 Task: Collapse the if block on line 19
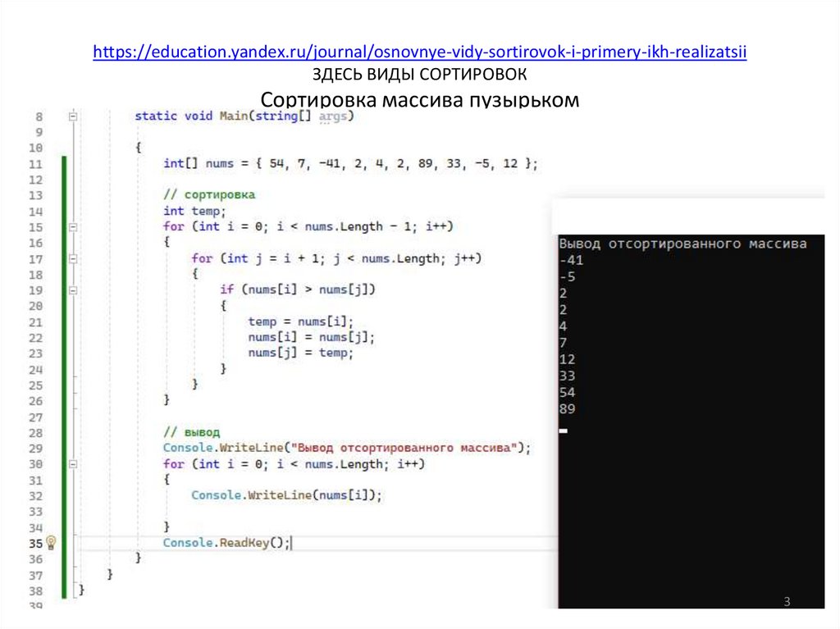(x=73, y=290)
